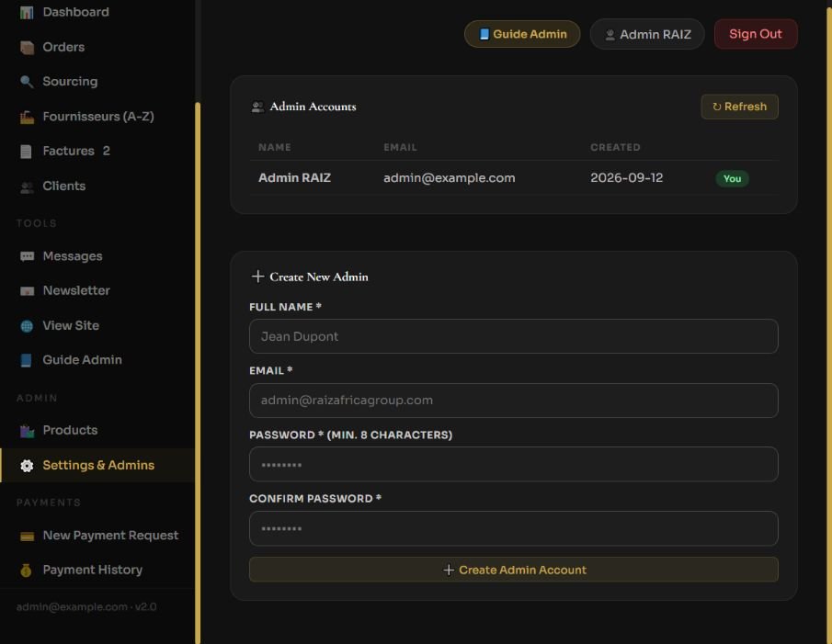This screenshot has width=832, height=644.
Task: Click the Confirm Password field
Action: 514,528
